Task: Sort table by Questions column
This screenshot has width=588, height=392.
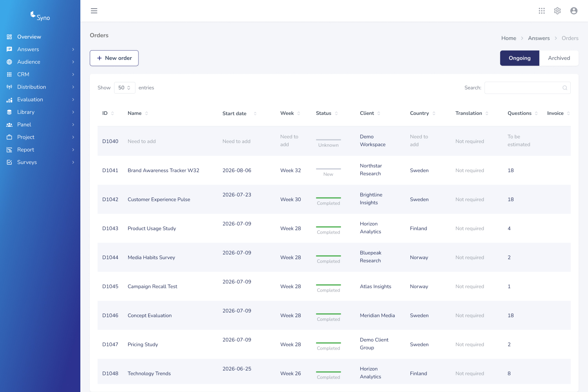Action: point(523,113)
